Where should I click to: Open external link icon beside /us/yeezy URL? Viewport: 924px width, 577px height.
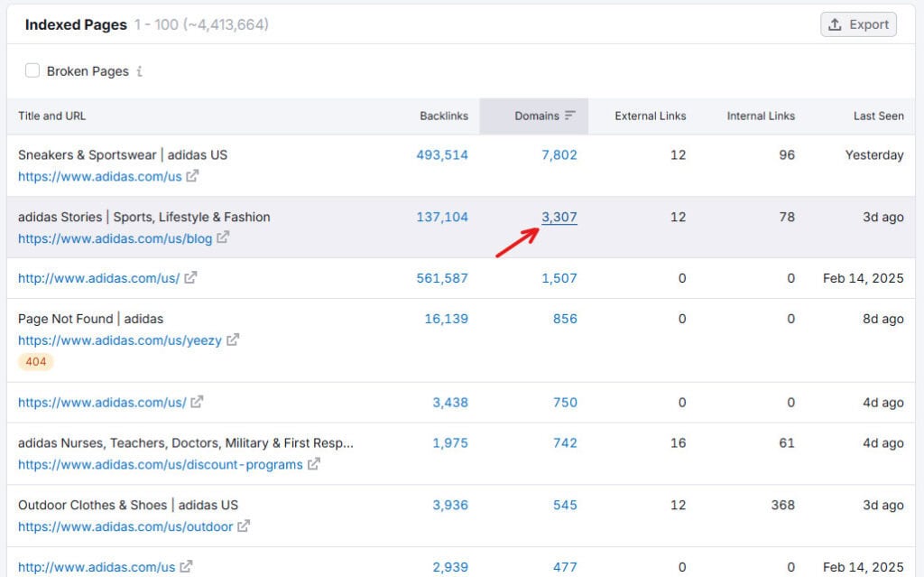click(x=233, y=340)
